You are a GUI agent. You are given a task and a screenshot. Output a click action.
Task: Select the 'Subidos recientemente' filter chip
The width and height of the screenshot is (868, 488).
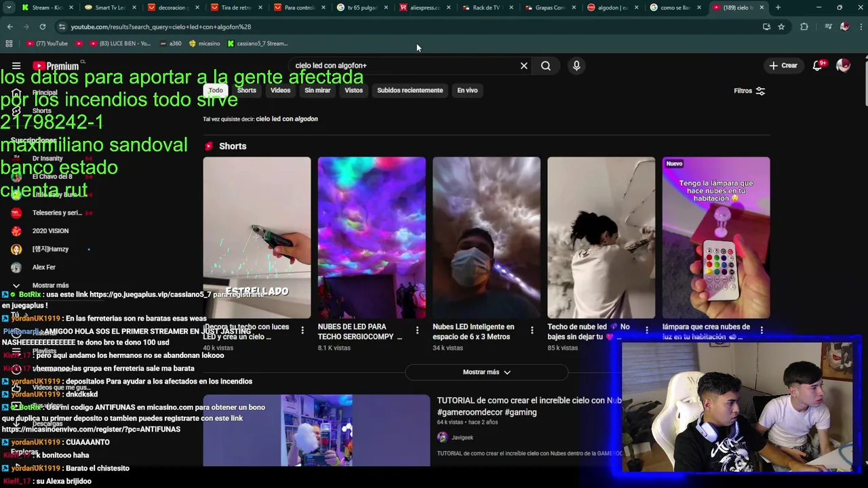[410, 90]
